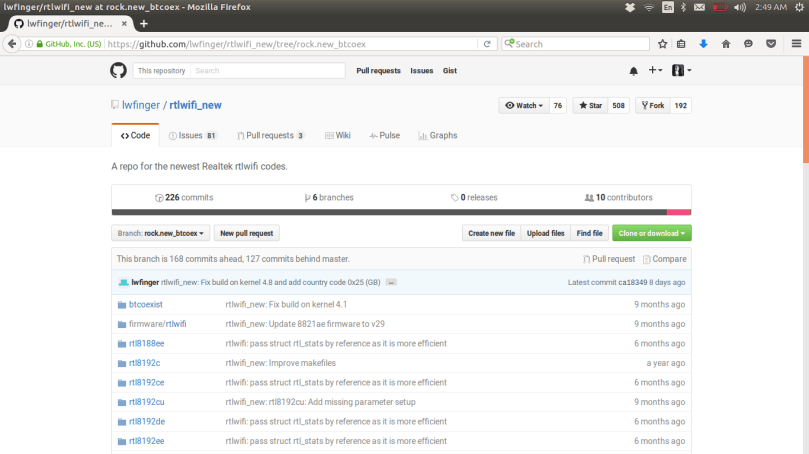
Task: Open the user avatar menu
Action: (681, 70)
